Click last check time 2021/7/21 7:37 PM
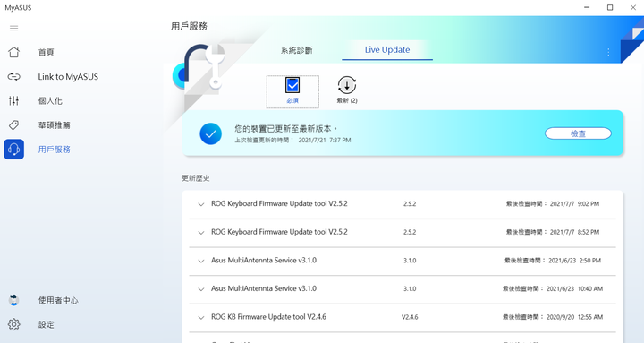 click(x=325, y=141)
